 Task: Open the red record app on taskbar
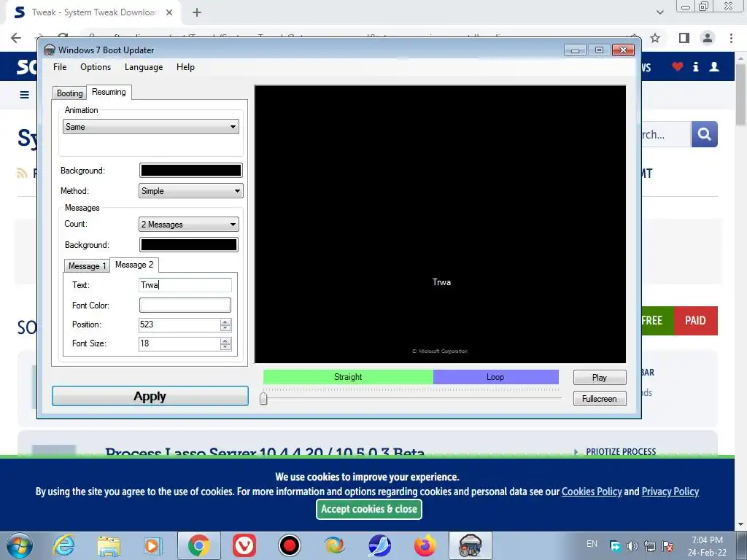(x=289, y=545)
